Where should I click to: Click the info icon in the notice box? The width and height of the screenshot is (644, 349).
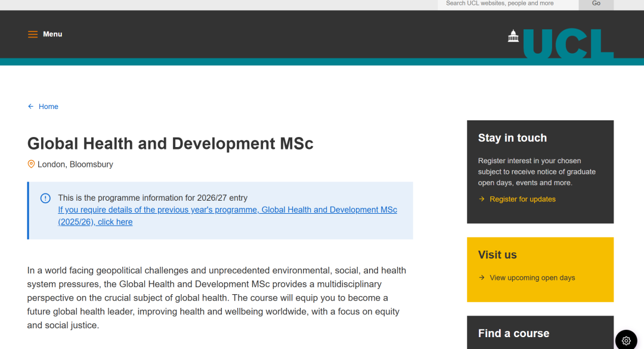[45, 198]
